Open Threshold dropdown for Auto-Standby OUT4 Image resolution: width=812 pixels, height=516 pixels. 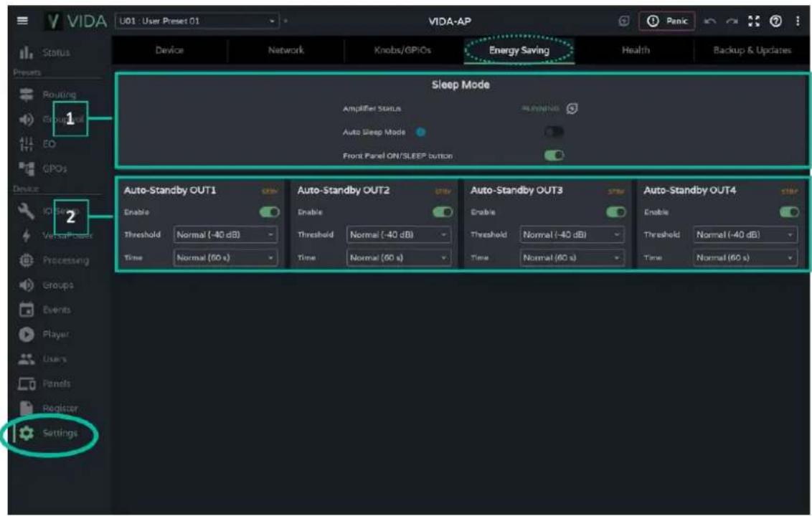click(x=745, y=234)
